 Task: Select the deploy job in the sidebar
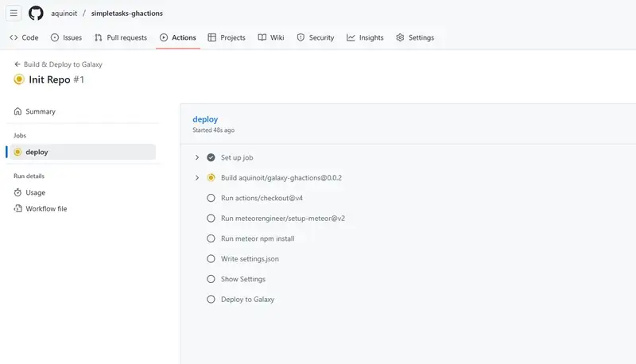[x=83, y=152]
